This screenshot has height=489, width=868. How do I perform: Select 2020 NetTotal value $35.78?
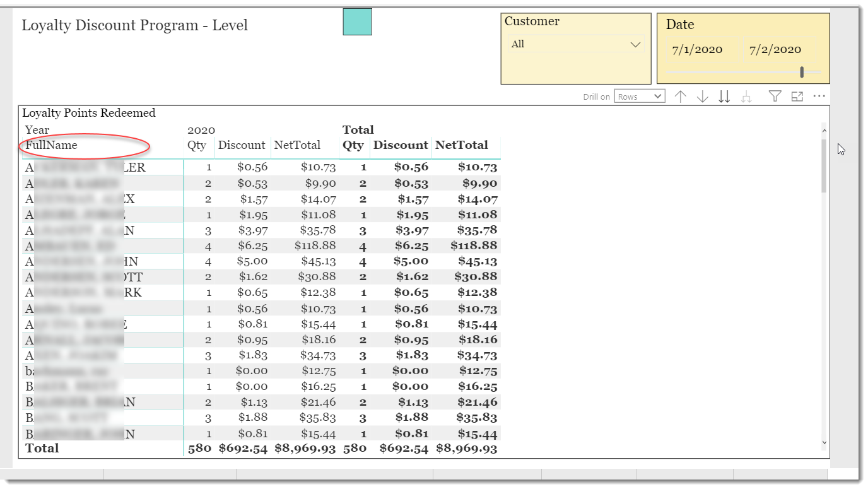coord(318,230)
